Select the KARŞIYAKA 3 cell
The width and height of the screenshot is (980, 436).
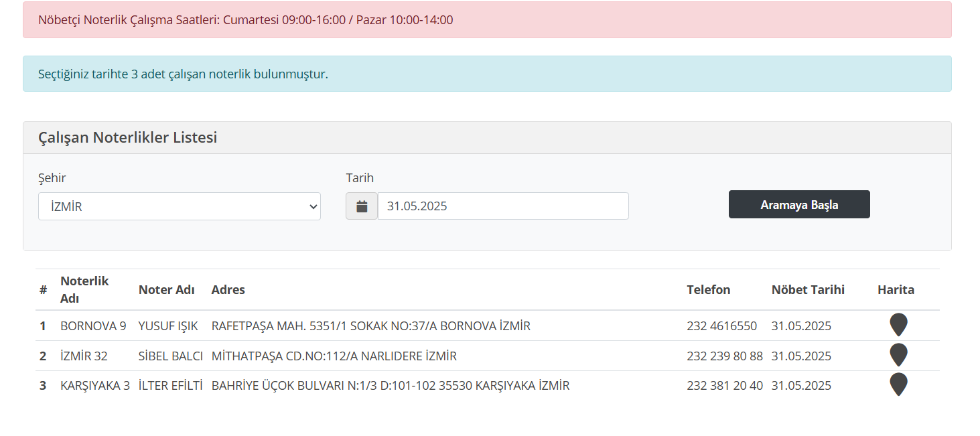[x=95, y=386]
